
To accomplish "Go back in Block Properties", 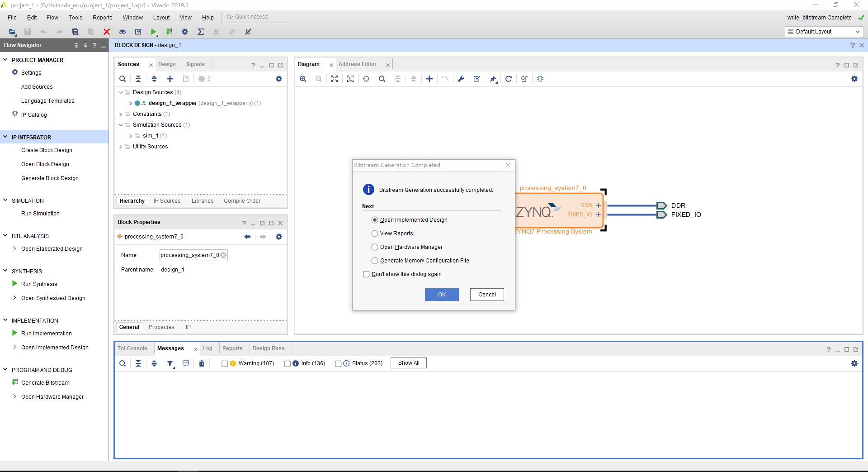I will coord(247,237).
